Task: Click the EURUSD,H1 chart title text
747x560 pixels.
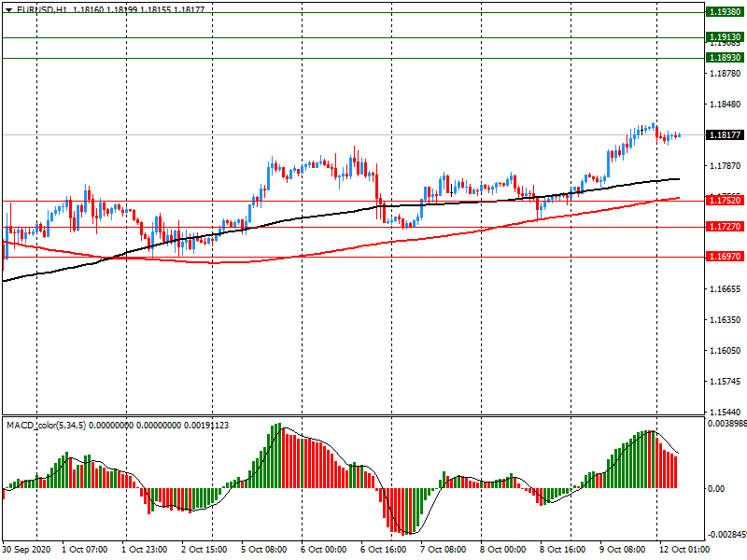Action: (42, 9)
